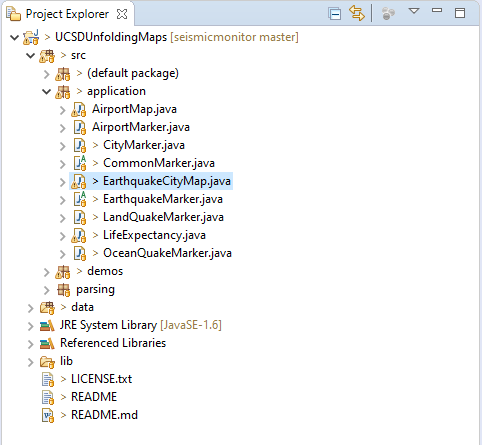The image size is (482, 445).
Task: Click the JRE System Library icon
Action: pos(47,325)
